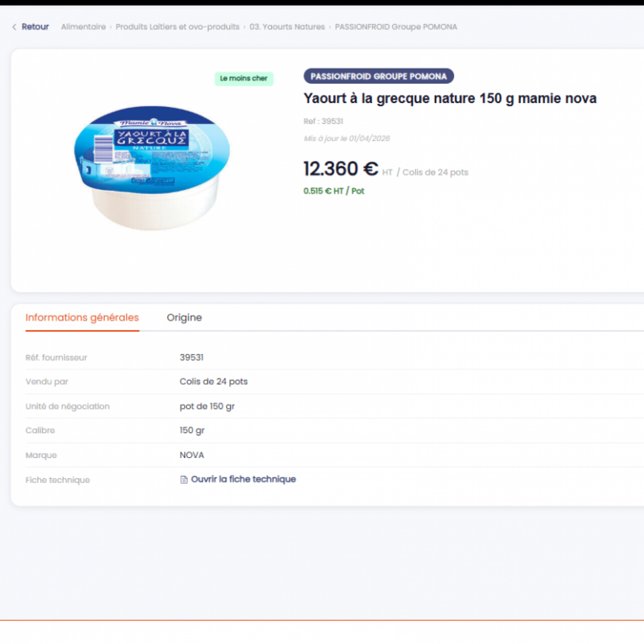
Task: Click the Réf. fournisseur value 39531
Action: [x=192, y=357]
